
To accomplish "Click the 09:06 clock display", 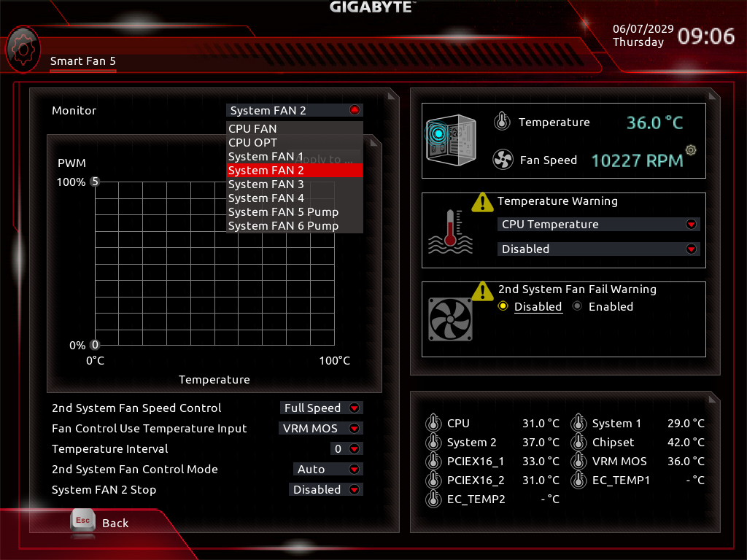I will pyautogui.click(x=706, y=36).
